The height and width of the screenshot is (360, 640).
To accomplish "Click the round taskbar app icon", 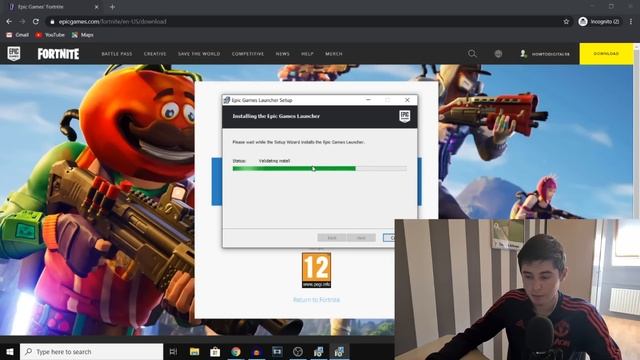I will click(x=298, y=351).
